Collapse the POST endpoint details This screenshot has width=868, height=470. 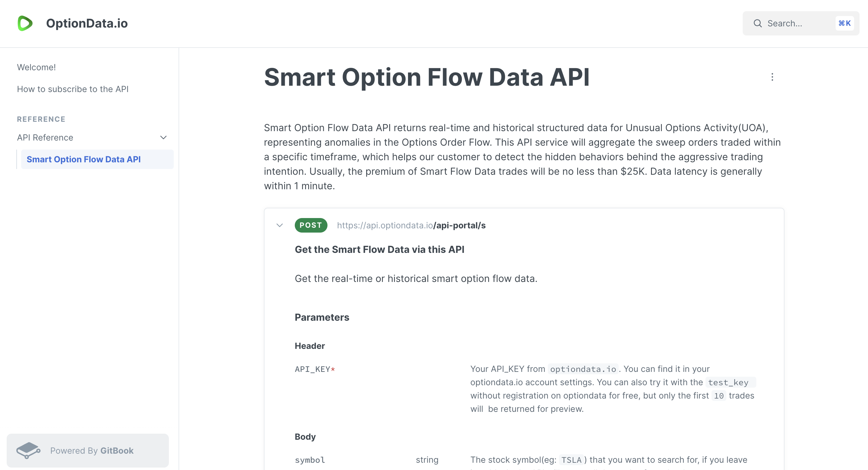(x=280, y=225)
